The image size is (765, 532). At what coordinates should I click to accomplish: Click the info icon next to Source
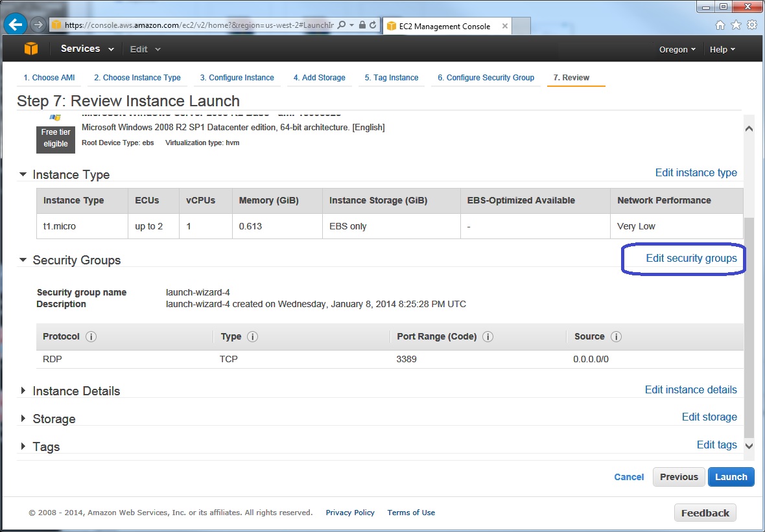coord(616,336)
